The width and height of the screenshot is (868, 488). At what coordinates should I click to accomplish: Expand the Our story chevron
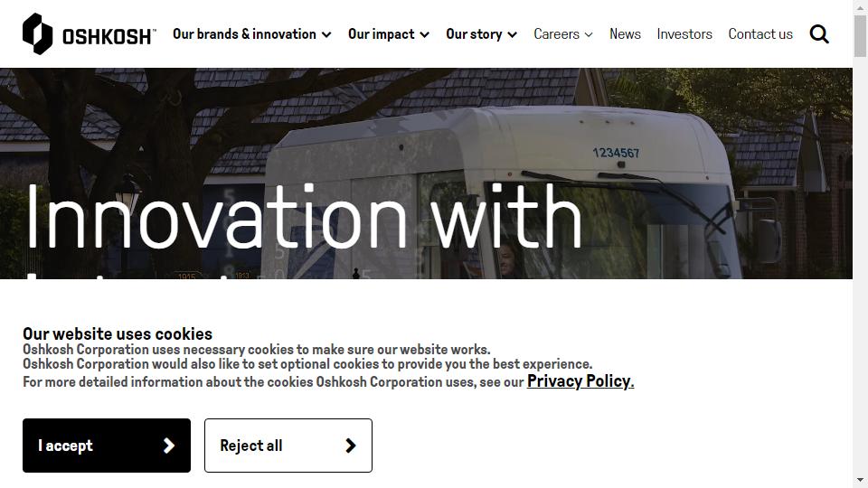pos(513,35)
